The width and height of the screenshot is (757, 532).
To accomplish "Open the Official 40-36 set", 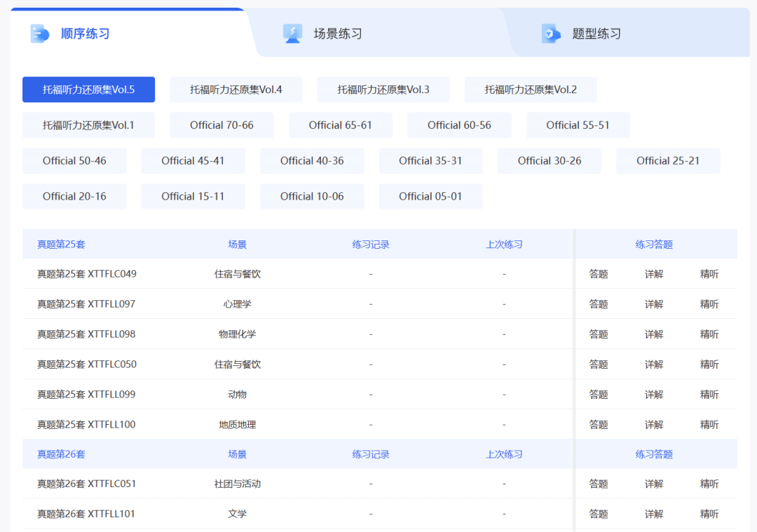I will tap(312, 161).
